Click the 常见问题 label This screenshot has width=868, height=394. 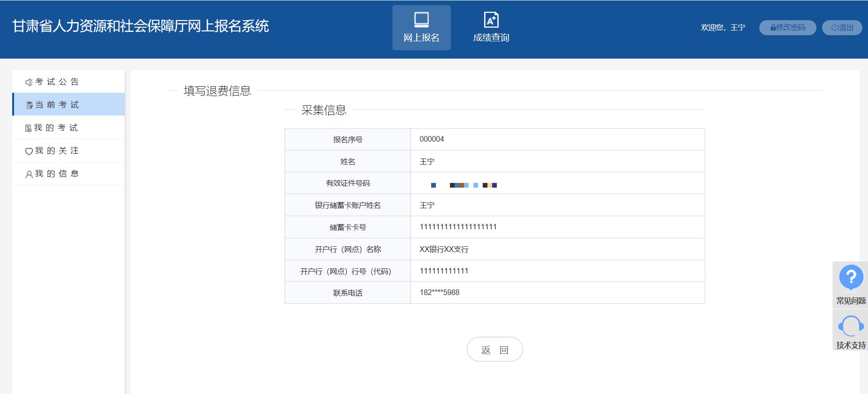coord(851,301)
